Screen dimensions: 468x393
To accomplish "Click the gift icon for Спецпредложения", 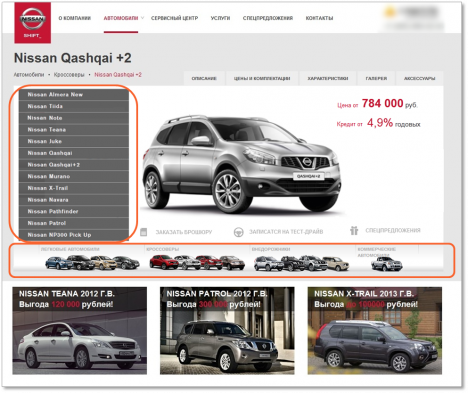I will 354,230.
